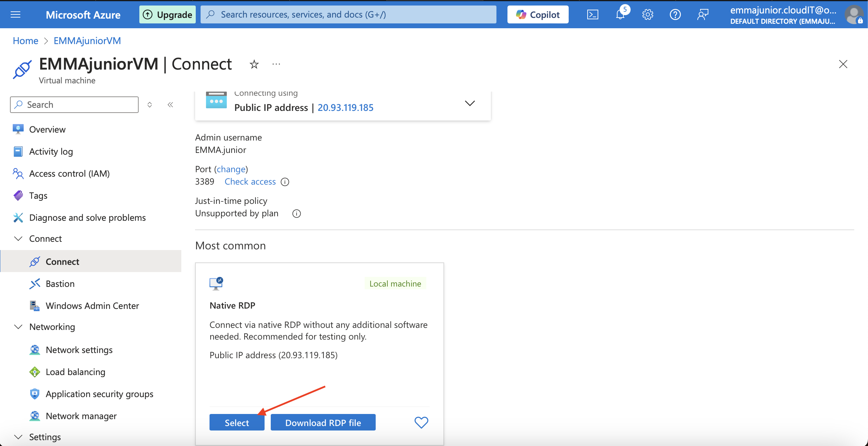
Task: Click the sidebar expand/collapse-all arrows
Action: 150,105
